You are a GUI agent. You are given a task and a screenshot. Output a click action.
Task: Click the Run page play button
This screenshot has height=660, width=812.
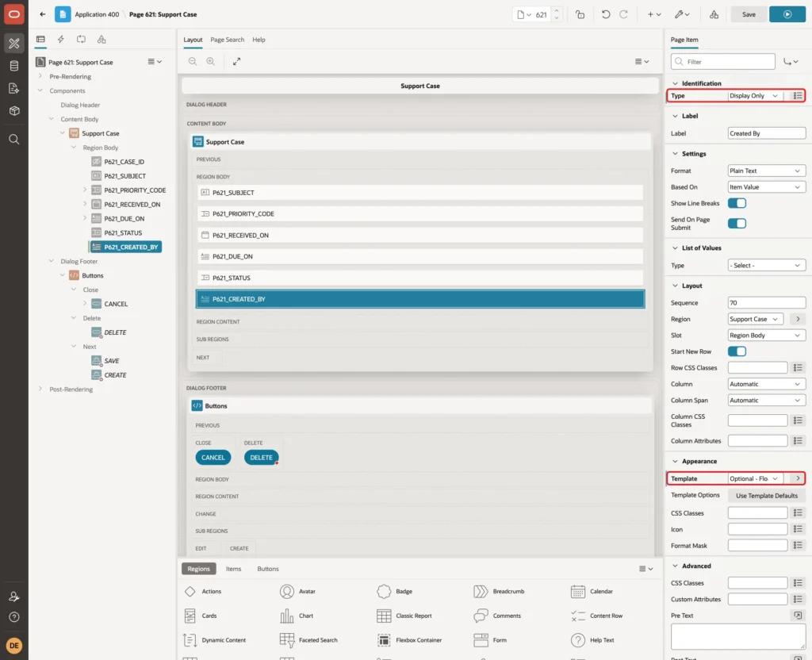[787, 14]
